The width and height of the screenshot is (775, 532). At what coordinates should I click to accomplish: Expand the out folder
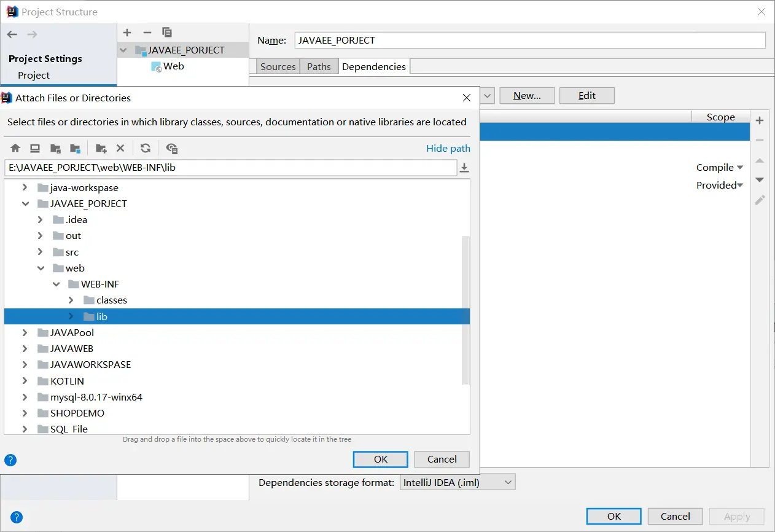[x=40, y=235]
